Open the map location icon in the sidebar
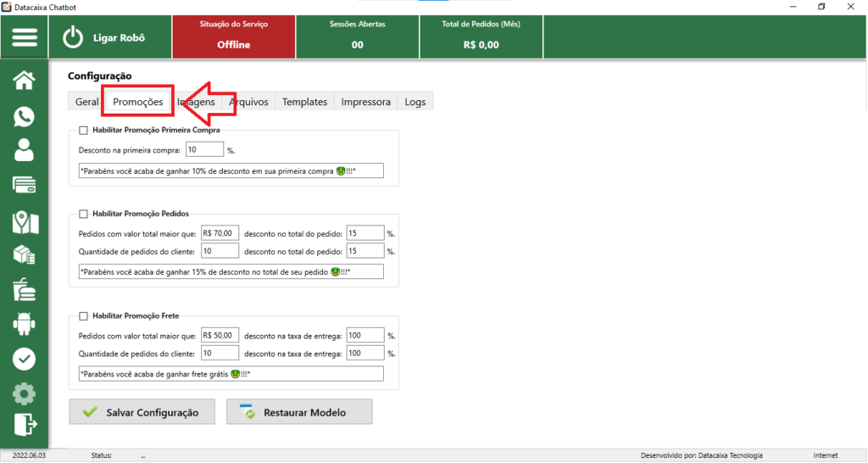This screenshot has height=463, width=868. [25, 221]
